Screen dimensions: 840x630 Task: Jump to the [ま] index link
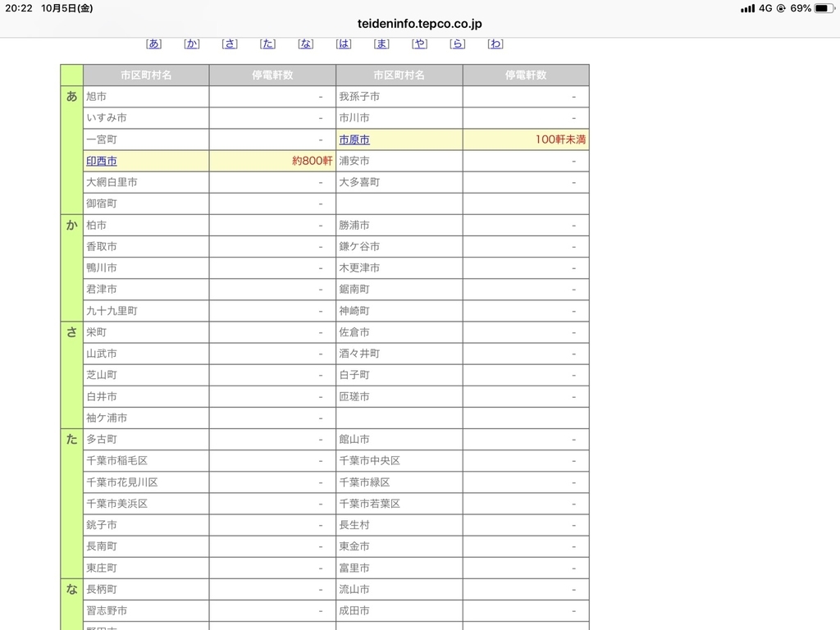(381, 44)
